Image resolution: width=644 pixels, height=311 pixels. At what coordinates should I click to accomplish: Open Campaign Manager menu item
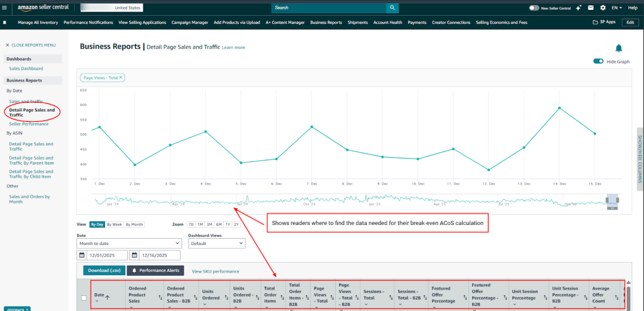click(190, 23)
